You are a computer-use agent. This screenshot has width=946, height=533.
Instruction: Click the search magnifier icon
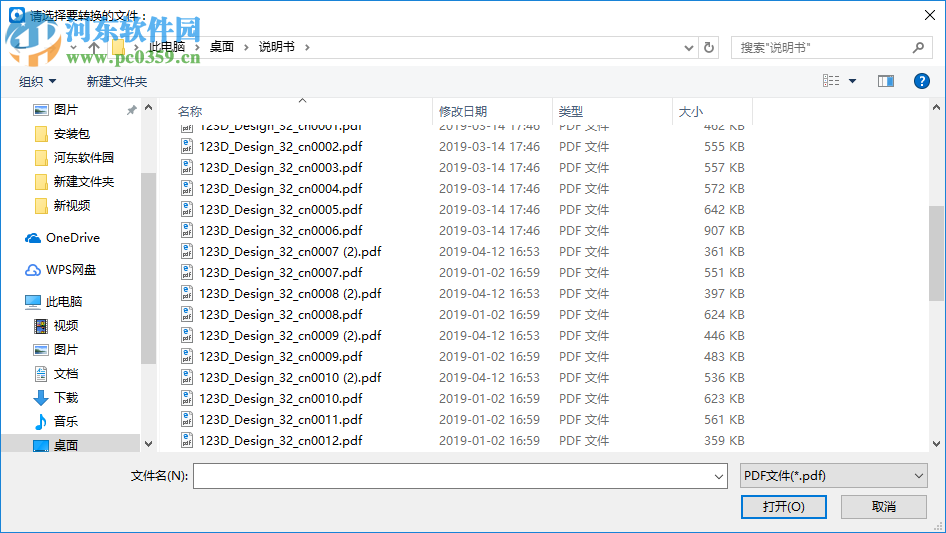point(918,47)
